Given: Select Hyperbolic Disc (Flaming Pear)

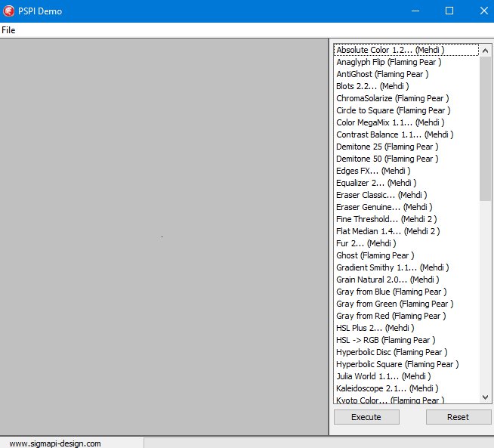Looking at the screenshot, I should (x=406, y=352).
